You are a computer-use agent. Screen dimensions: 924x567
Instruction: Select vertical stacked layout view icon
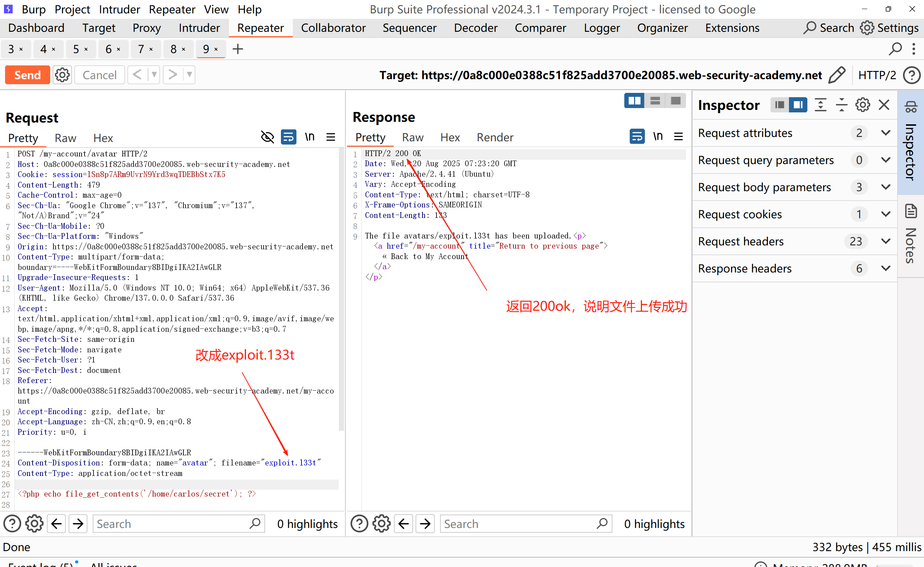tap(655, 100)
